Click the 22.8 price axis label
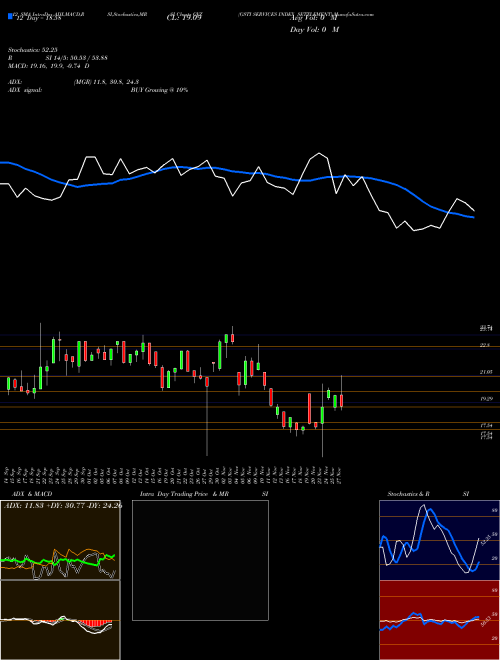The height and width of the screenshot is (660, 500). pyautogui.click(x=485, y=345)
